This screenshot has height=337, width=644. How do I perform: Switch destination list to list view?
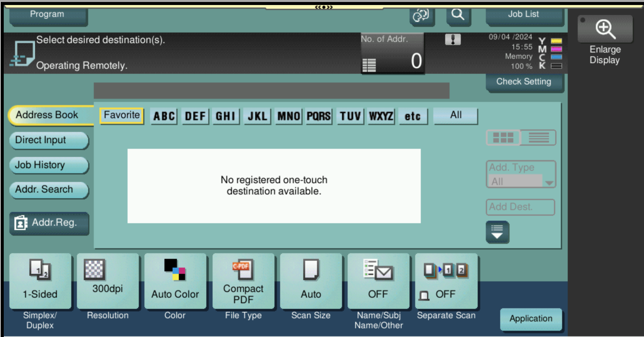[x=539, y=138]
